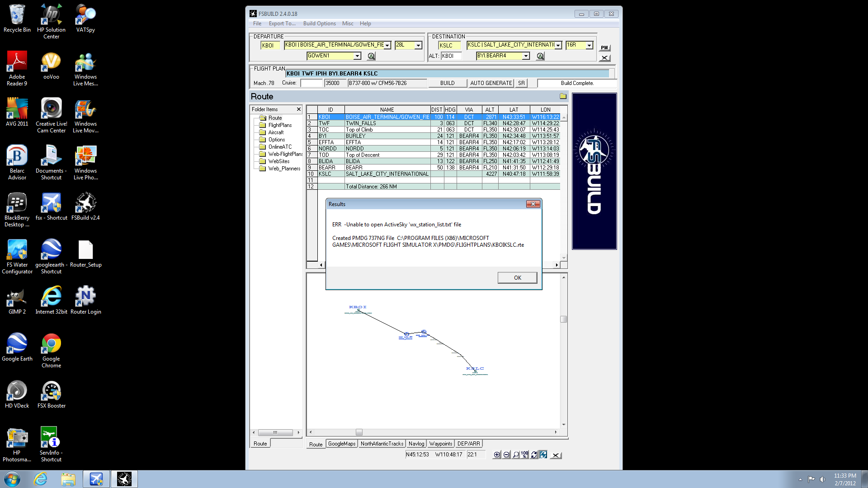The image size is (868, 488).
Task: Click the cruise altitude 35000 field
Action: pos(335,83)
